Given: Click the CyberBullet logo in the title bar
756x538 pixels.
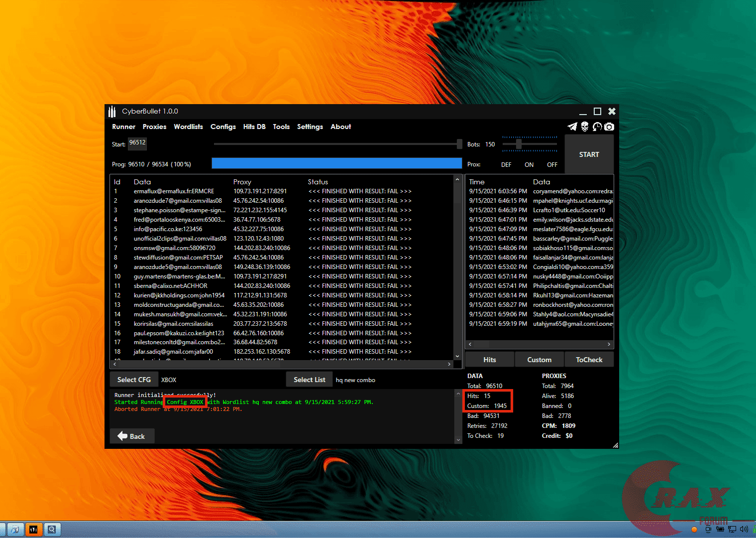Looking at the screenshot, I should click(112, 111).
